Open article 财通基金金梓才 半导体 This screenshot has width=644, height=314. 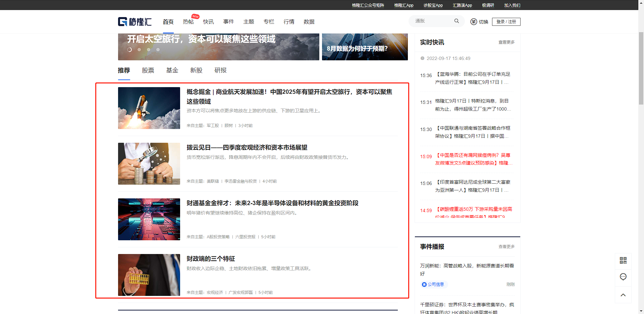[x=273, y=203]
